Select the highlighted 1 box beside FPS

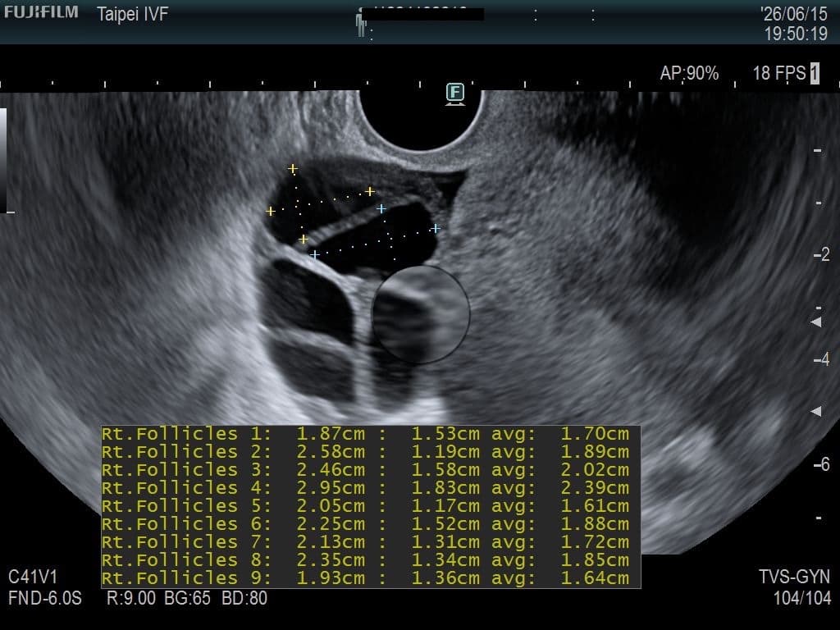click(x=815, y=73)
